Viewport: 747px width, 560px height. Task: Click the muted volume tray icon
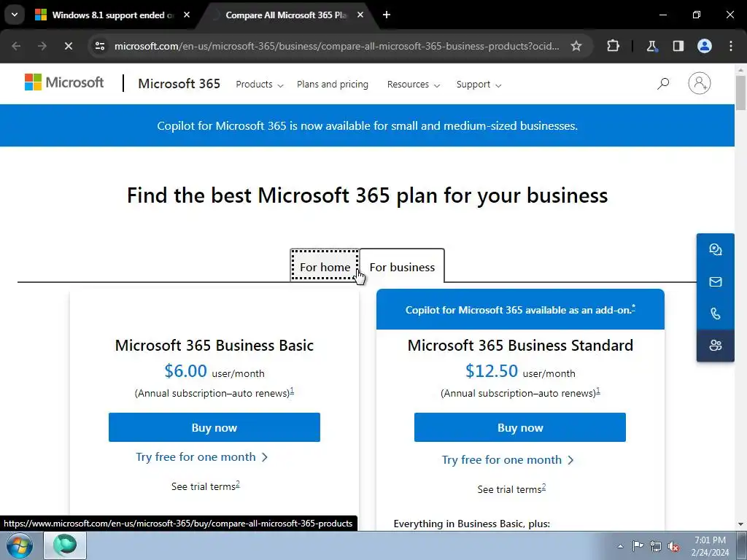tap(673, 546)
